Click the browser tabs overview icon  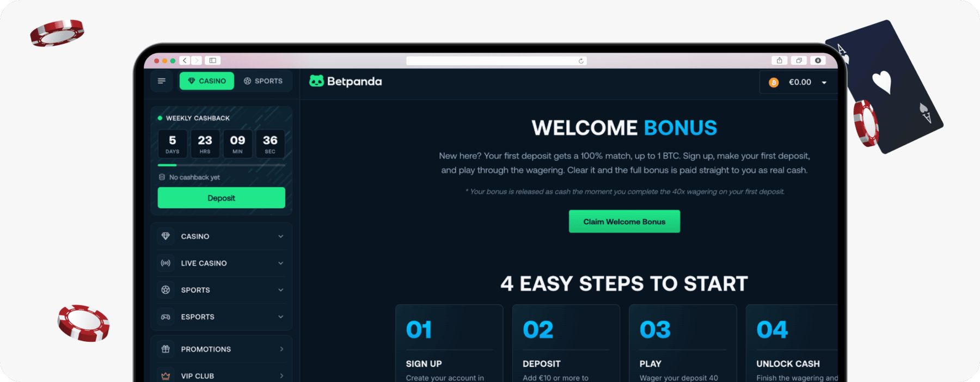(799, 60)
